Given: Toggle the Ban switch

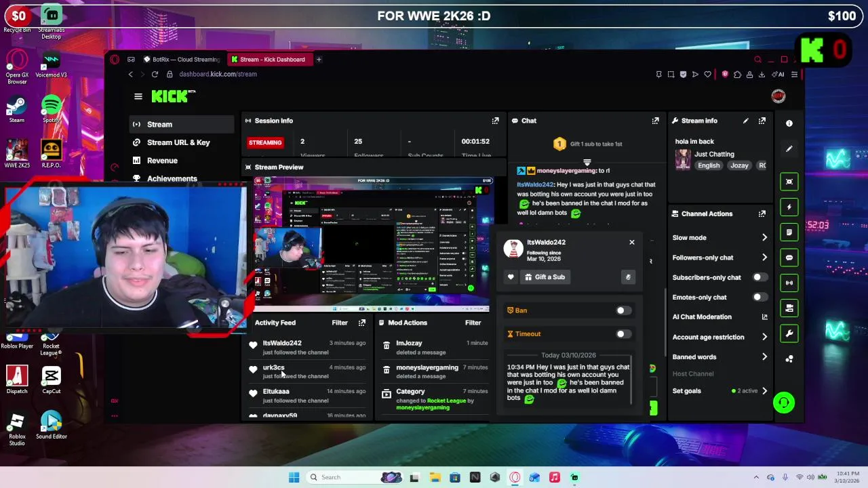Looking at the screenshot, I should coord(623,310).
